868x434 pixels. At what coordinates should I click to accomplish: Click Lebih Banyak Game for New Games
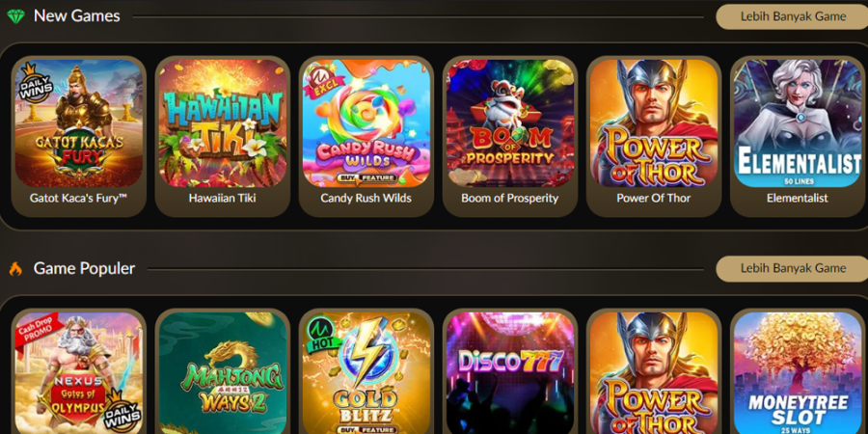(x=793, y=16)
